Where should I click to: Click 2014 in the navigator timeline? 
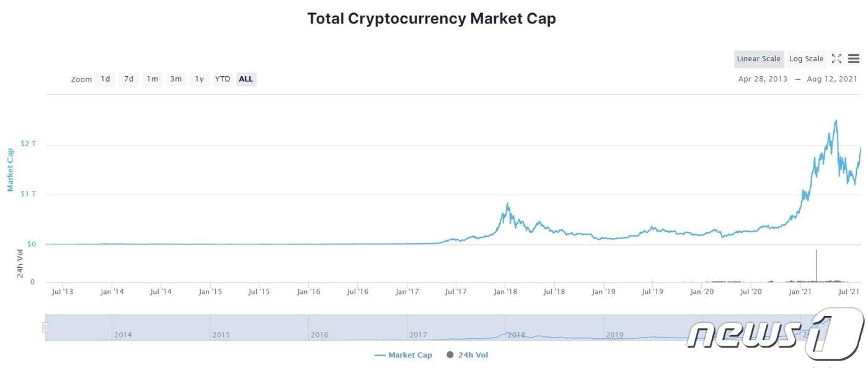pos(123,335)
